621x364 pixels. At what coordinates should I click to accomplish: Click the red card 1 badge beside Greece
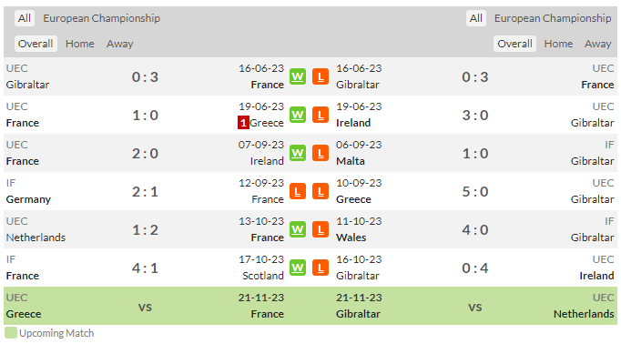(243, 123)
